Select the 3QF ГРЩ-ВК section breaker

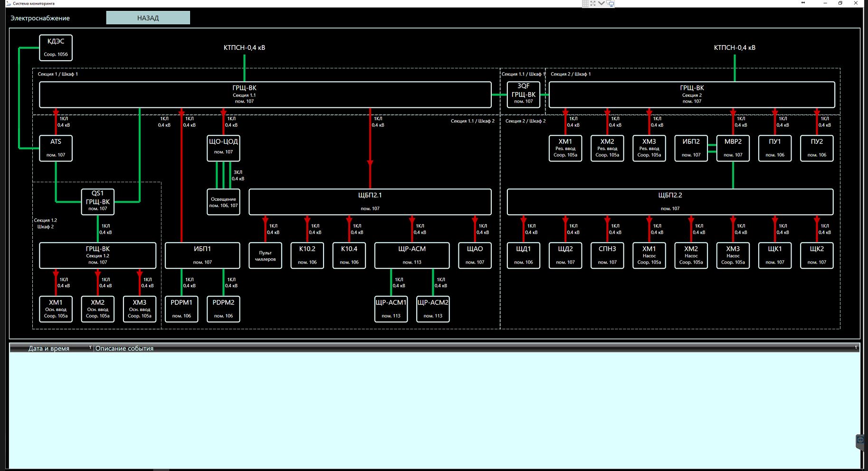tap(523, 94)
